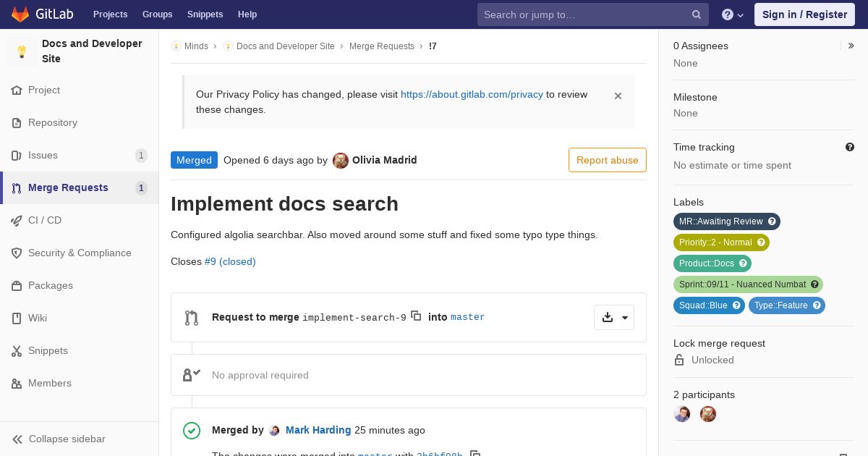
Task: Click the Merge Requests icon in sidebar
Action: pyautogui.click(x=17, y=188)
